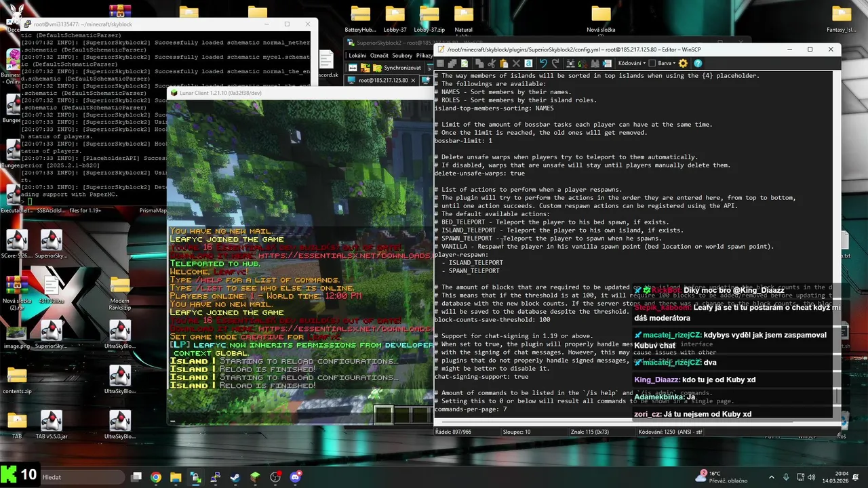Viewport: 868px width, 488px height.
Task: Open Google Chrome from the taskbar
Action: 156,477
